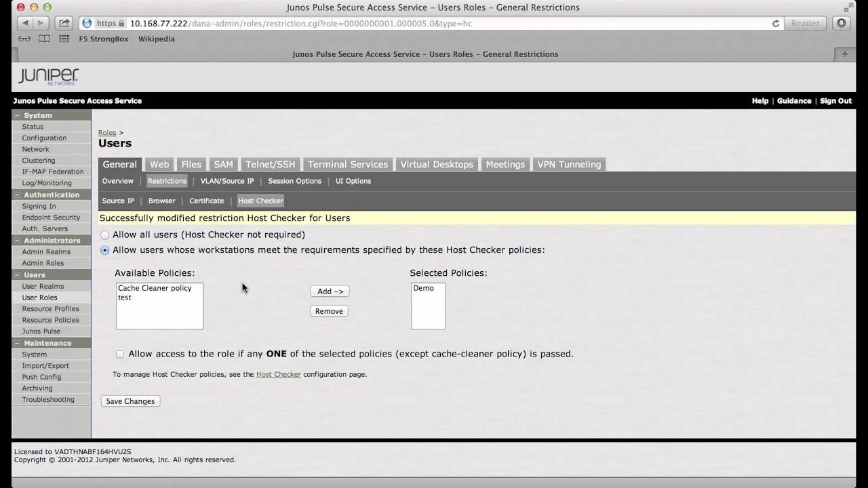
Task: Open Status in the sidebar
Action: pos(33,127)
